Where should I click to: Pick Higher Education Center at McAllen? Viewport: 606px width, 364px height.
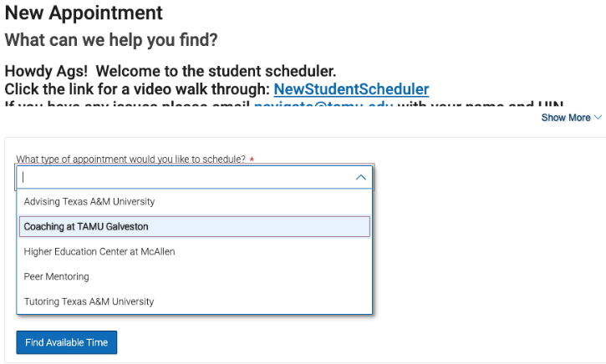click(99, 251)
